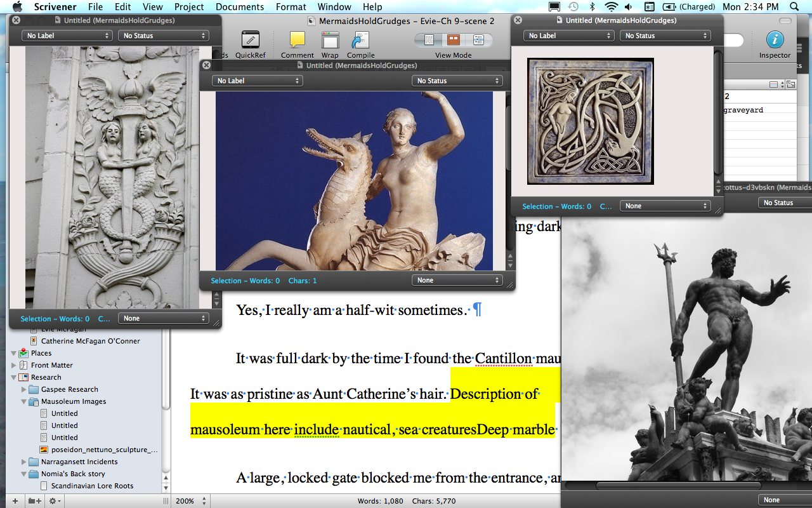Click the Front Matter icon in binder
Viewport: 812px width, 508px height.
24,365
